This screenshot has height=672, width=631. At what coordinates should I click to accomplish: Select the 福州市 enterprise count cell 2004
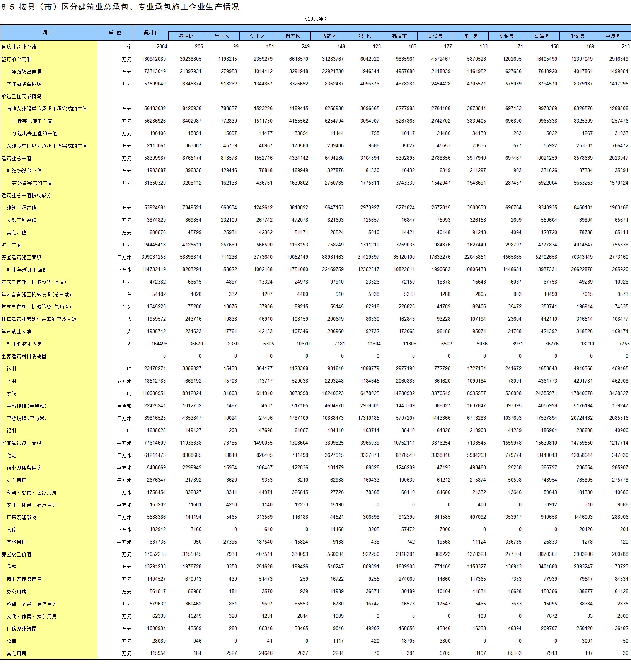[x=162, y=47]
